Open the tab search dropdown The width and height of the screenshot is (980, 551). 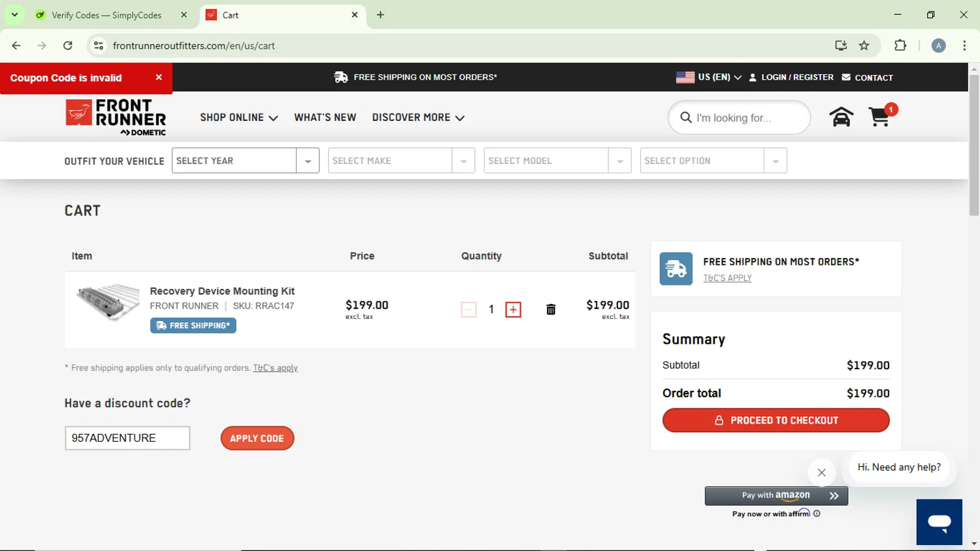click(x=14, y=15)
